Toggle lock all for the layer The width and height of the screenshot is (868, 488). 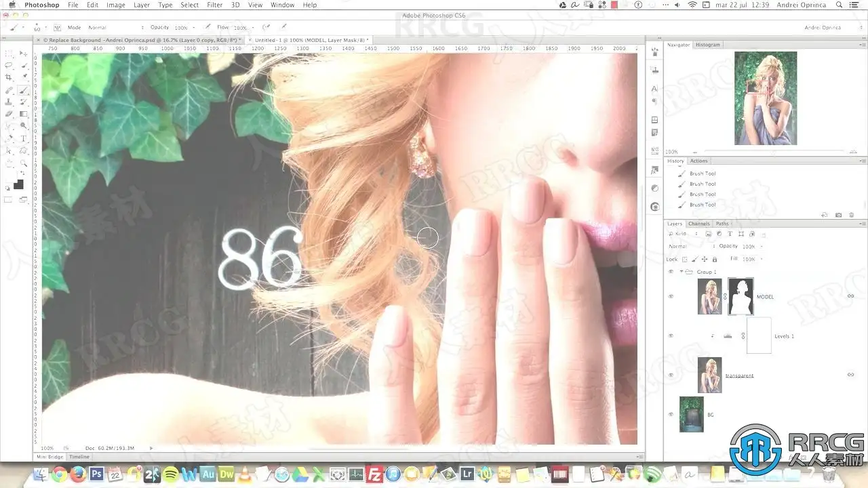pos(714,260)
